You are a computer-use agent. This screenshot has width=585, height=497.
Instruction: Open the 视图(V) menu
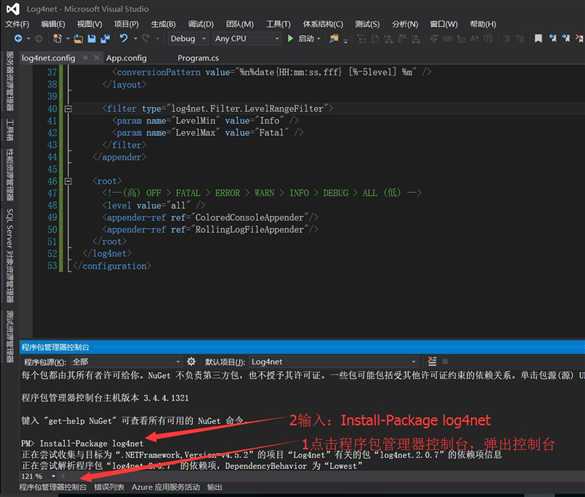coord(90,24)
